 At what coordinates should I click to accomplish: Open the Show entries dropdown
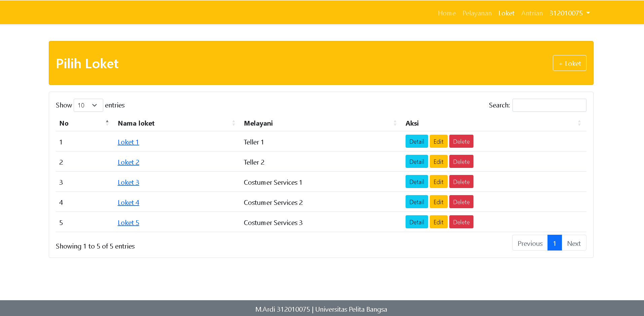coord(88,105)
